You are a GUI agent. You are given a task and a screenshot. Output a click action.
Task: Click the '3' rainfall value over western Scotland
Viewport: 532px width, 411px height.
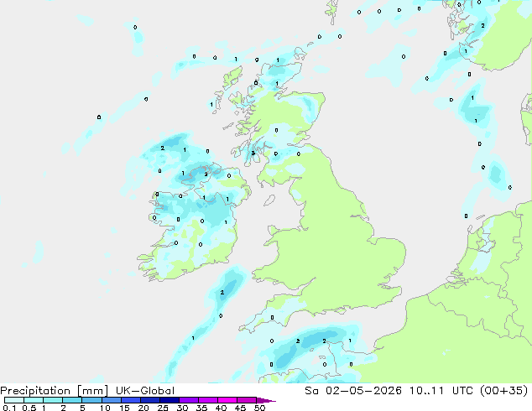click(253, 153)
